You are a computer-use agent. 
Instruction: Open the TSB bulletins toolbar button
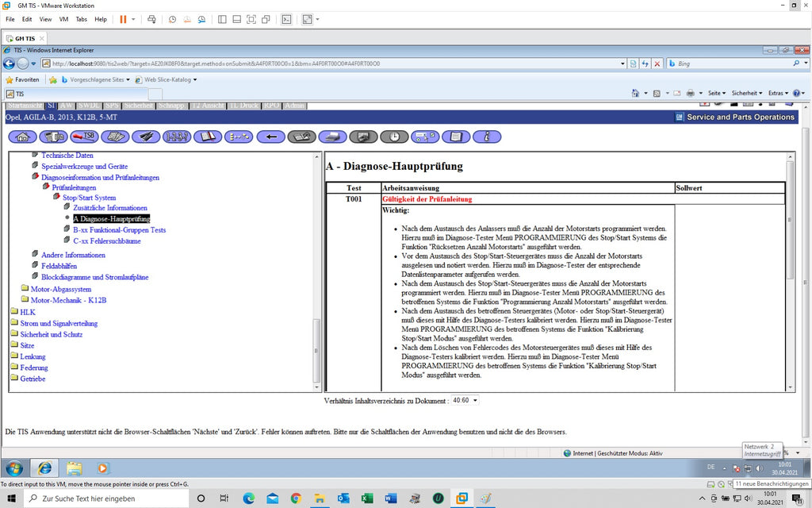pos(84,137)
